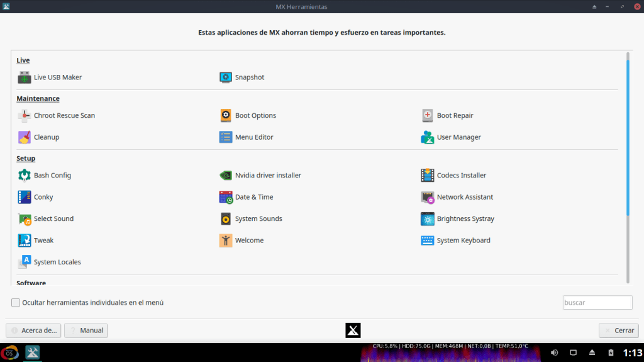Open the Codecs Installer icon
This screenshot has width=644, height=362.
428,176
